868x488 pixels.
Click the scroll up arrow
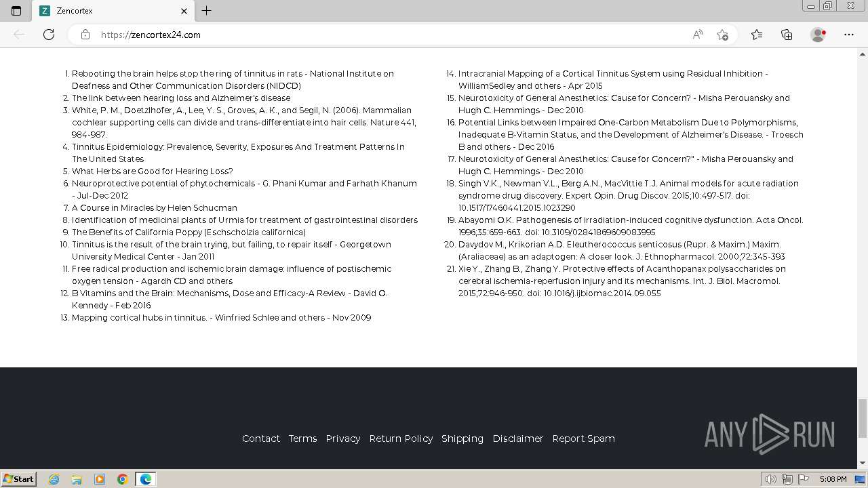point(863,53)
